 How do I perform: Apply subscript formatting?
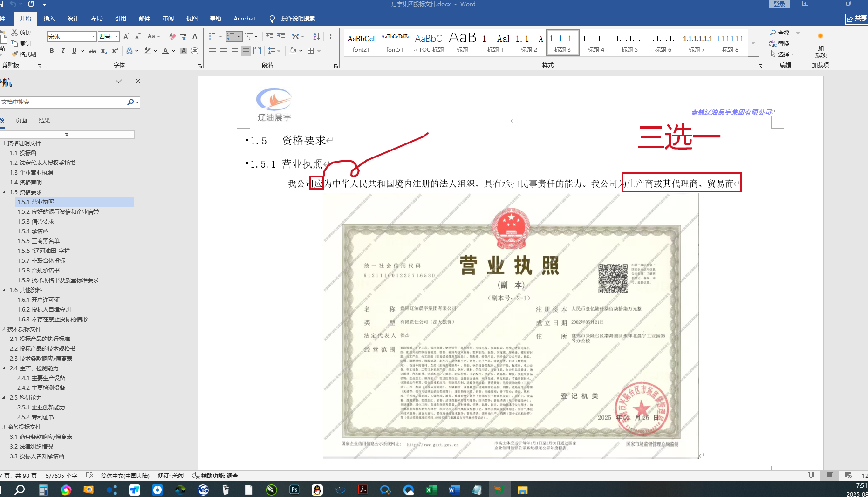click(104, 51)
